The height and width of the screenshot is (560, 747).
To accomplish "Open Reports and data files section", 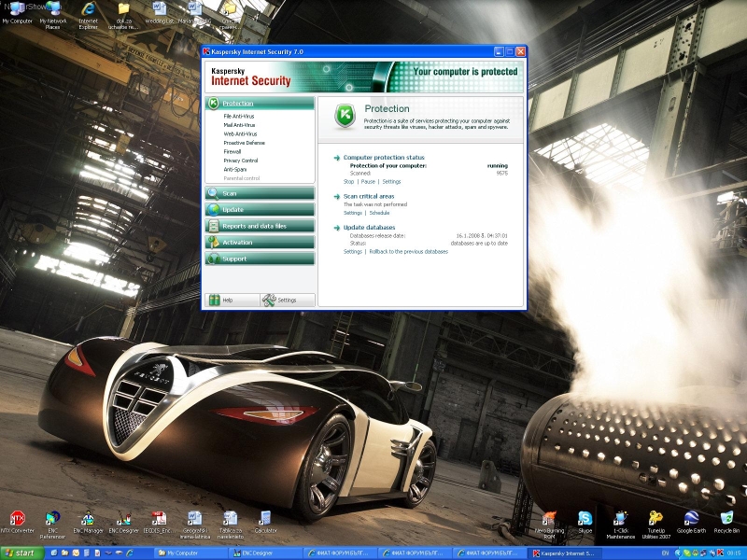I will pyautogui.click(x=261, y=226).
